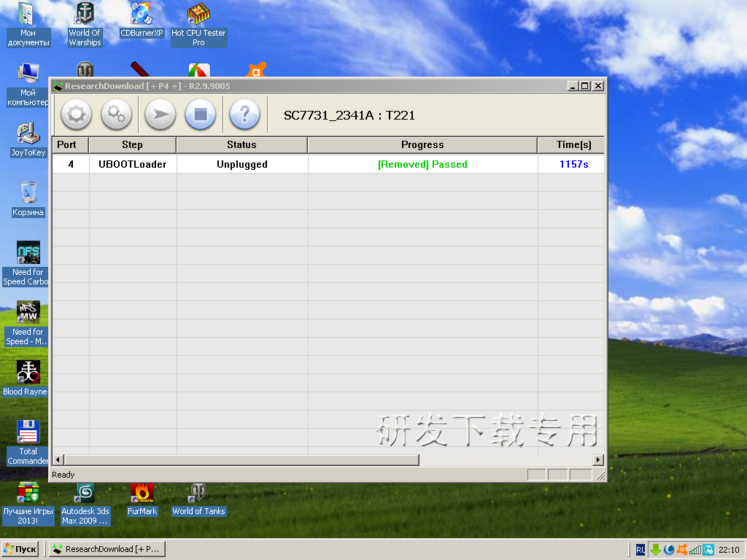Minimize the ResearchDownload window

(x=573, y=86)
